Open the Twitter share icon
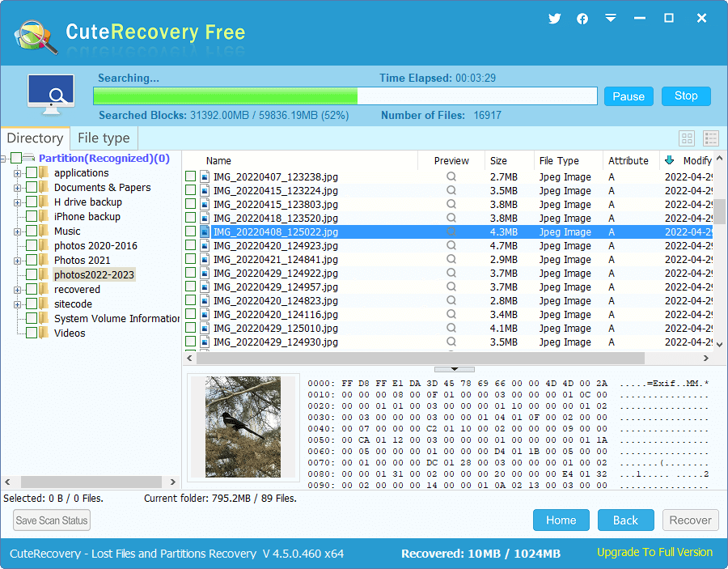Viewport: 728px width, 569px height. coord(554,19)
